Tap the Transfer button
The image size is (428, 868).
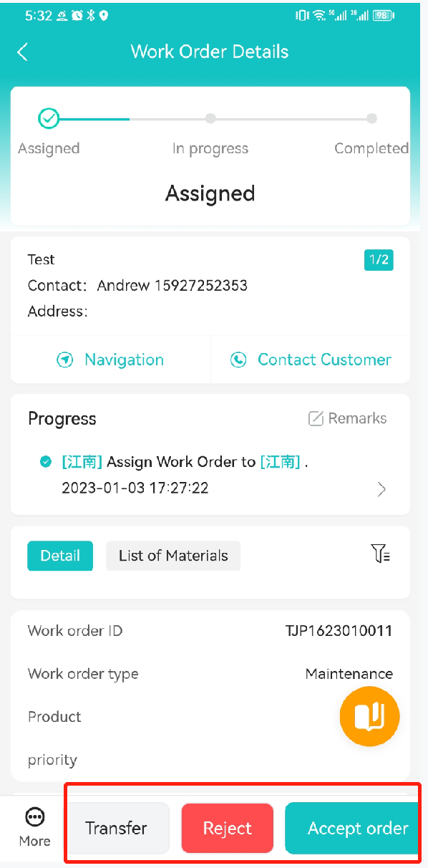(x=117, y=829)
